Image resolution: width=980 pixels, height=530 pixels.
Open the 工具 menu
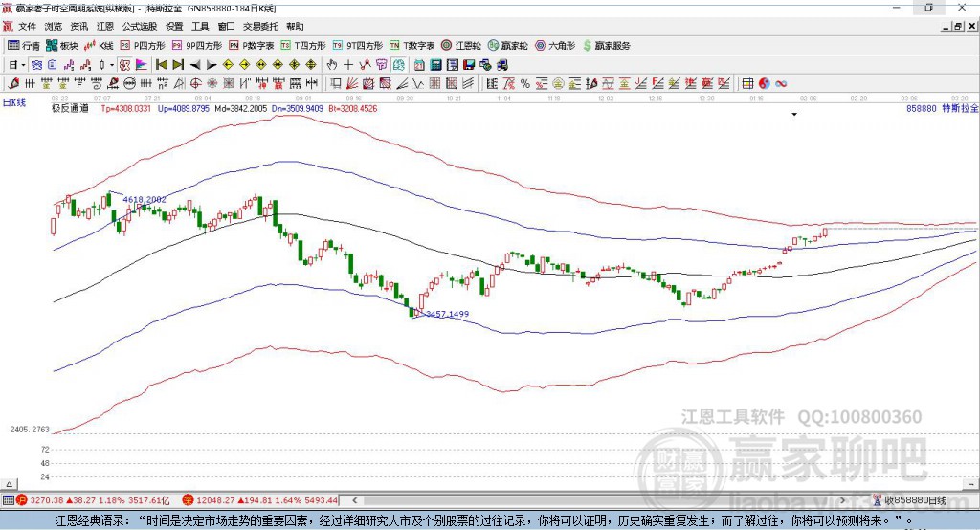click(200, 26)
